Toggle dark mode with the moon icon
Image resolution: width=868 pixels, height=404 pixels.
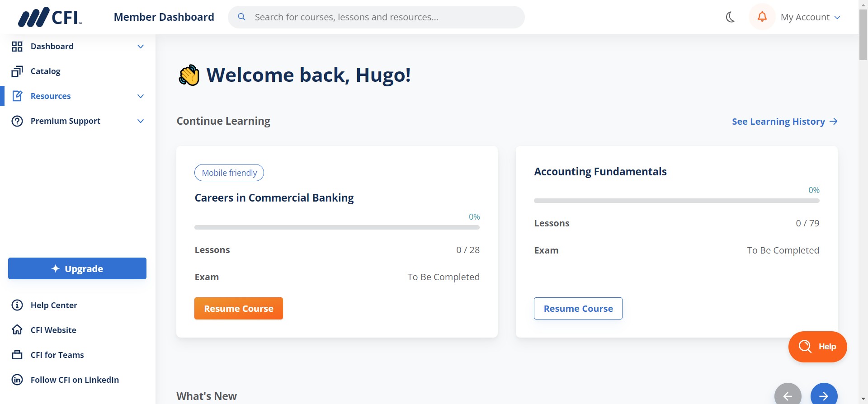(730, 17)
